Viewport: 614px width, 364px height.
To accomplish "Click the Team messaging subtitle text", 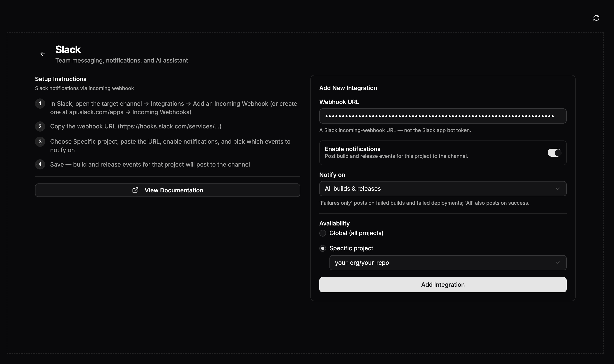I will (121, 60).
